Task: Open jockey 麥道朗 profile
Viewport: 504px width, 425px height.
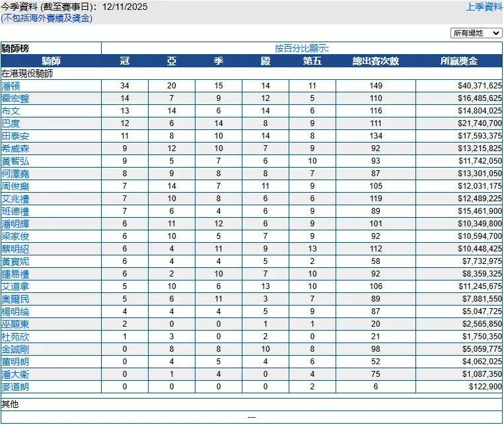Action: (15, 387)
